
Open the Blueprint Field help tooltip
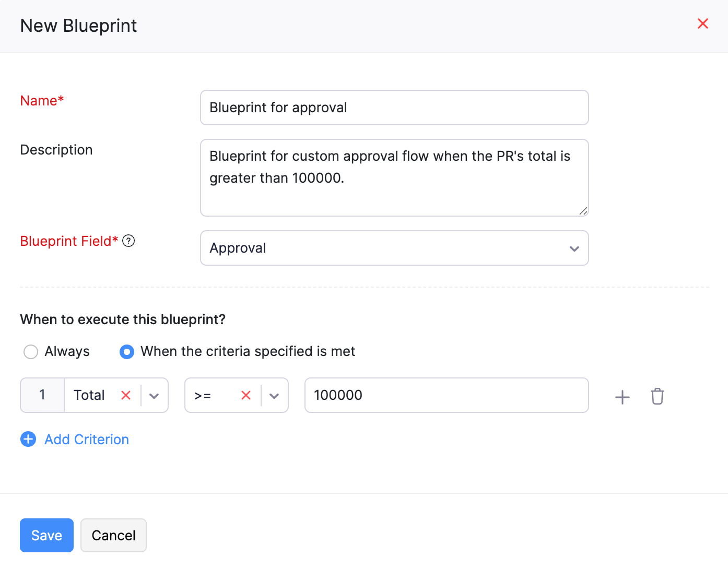coord(128,241)
